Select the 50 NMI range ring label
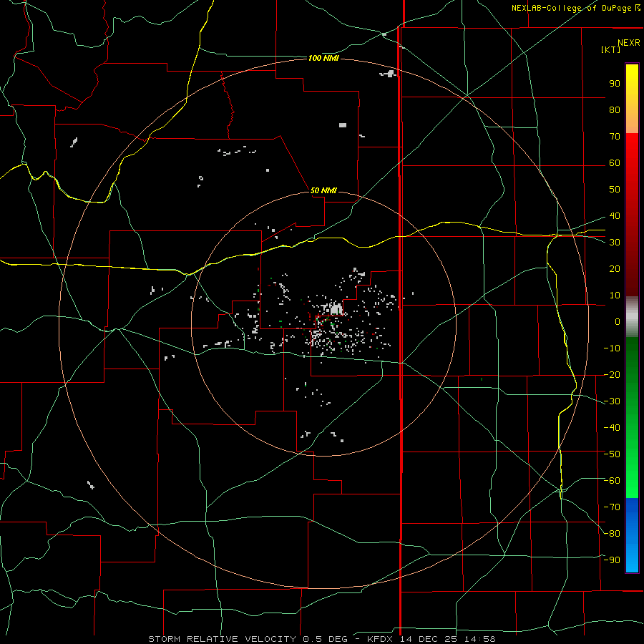This screenshot has width=644, height=644. pyautogui.click(x=323, y=190)
